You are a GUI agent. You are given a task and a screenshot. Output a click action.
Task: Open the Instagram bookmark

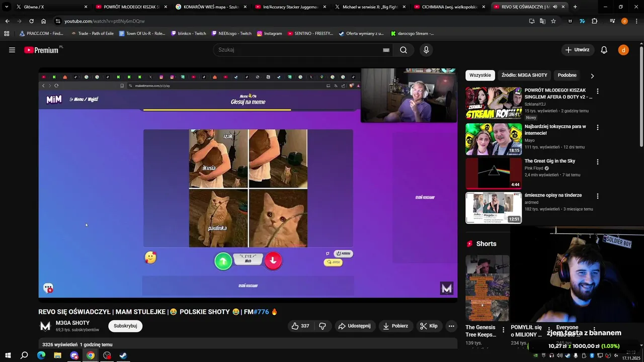click(x=269, y=34)
